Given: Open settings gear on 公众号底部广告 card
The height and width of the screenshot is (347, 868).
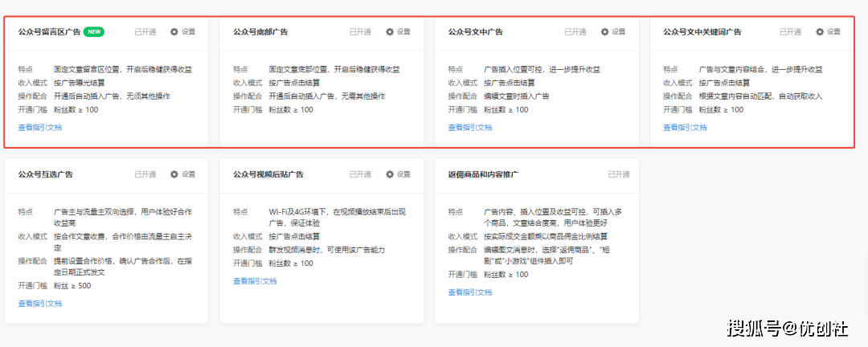Looking at the screenshot, I should click(390, 32).
